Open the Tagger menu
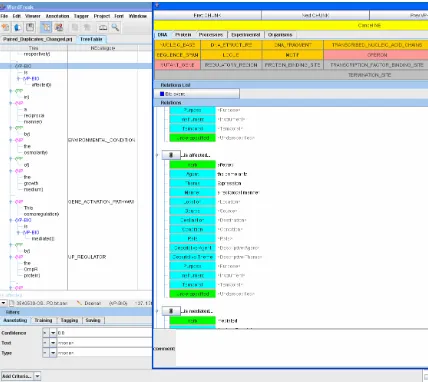This screenshot has height=382, width=428. 81,16
